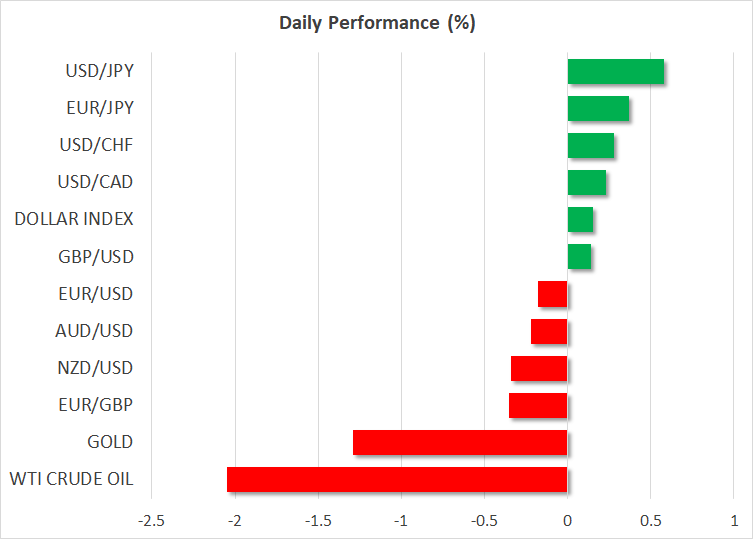
Task: Select the DOLLAR INDEX category label
Action: [x=74, y=220]
